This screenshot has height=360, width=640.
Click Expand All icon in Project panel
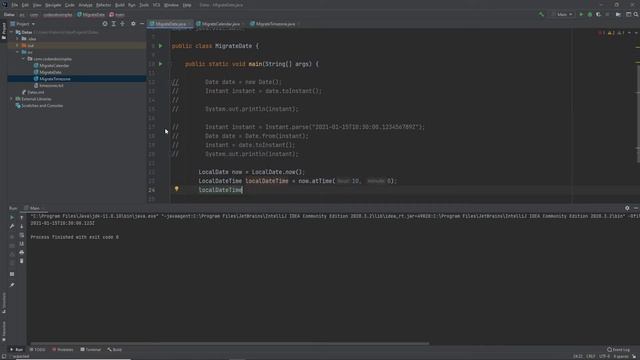click(x=113, y=24)
